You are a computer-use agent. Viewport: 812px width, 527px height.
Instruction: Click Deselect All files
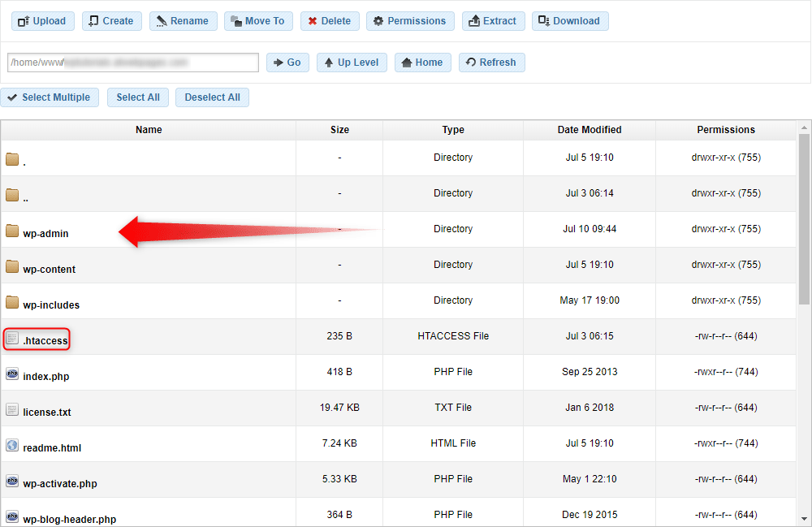pos(212,97)
